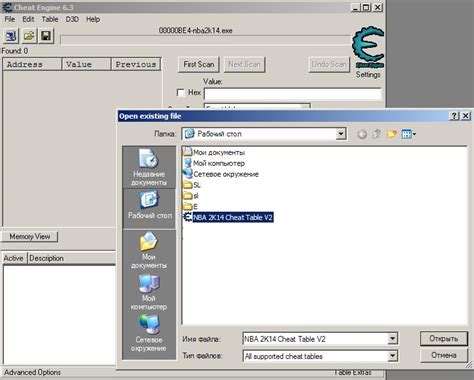Select Мой компьютер item in file list

(214, 163)
